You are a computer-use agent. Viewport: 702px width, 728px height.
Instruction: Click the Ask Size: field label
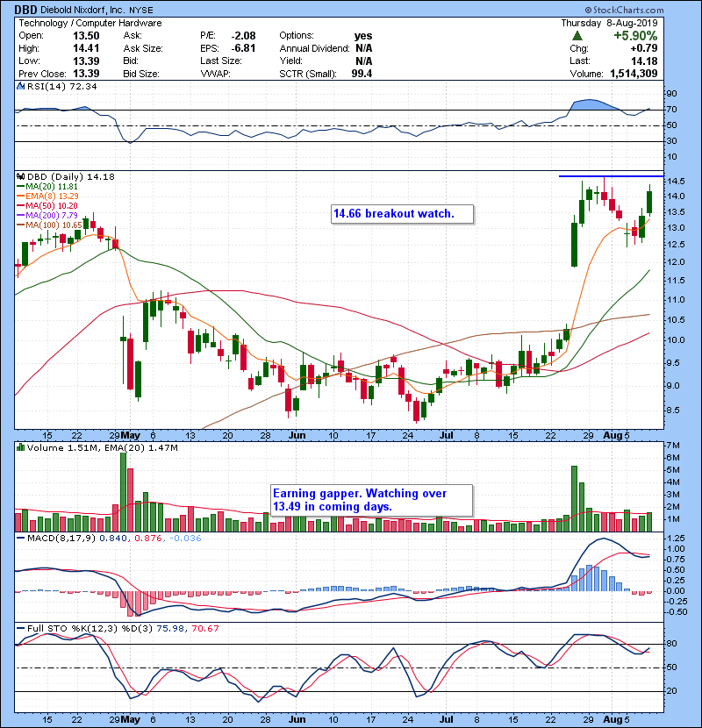pyautogui.click(x=143, y=48)
